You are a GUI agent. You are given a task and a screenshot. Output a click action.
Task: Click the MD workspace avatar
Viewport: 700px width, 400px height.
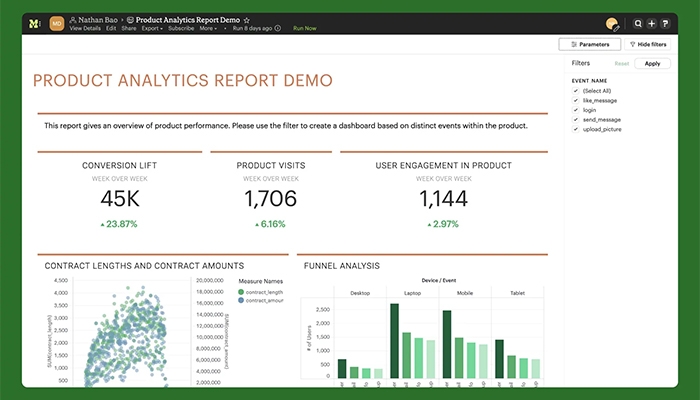click(57, 23)
